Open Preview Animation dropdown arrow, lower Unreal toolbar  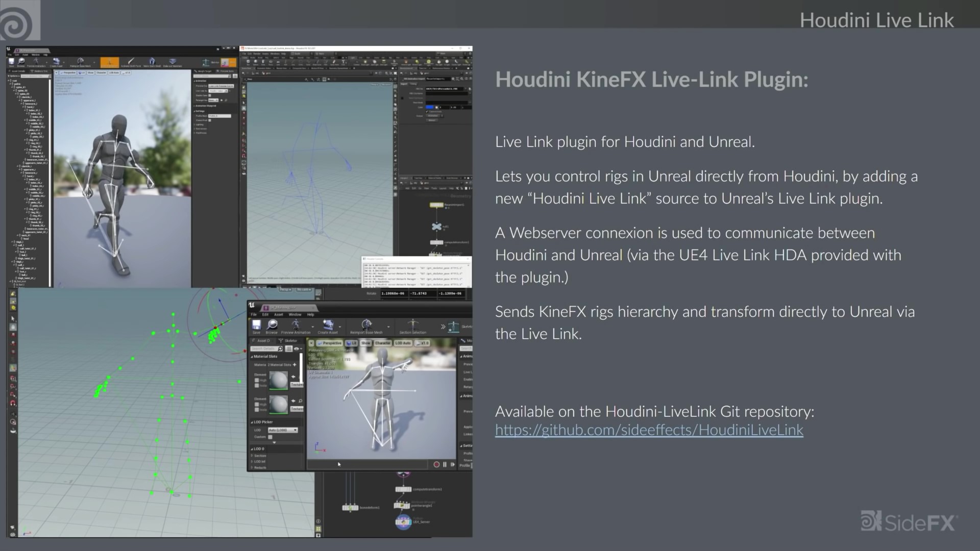tap(312, 327)
